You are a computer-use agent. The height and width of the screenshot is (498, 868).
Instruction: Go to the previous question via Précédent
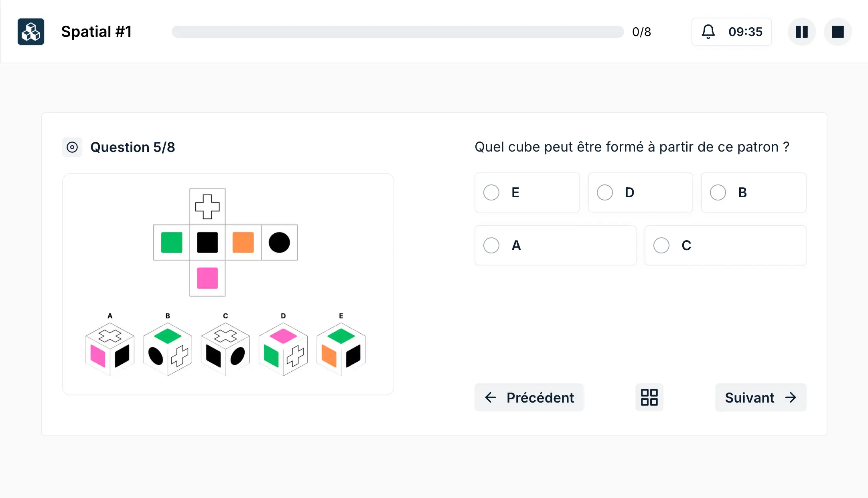point(529,397)
